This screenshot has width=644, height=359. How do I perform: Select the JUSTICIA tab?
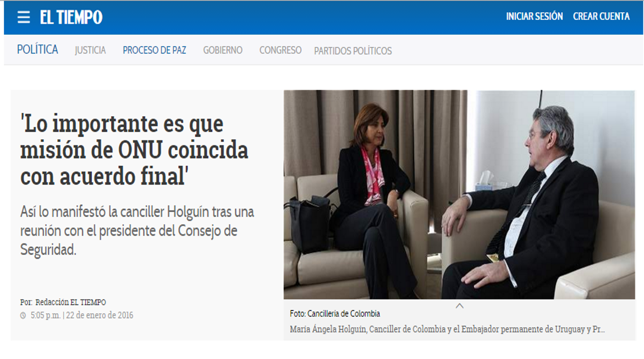[90, 50]
